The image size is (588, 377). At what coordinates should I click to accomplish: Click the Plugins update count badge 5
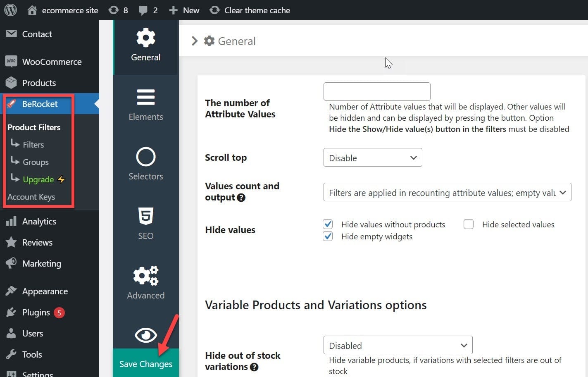(59, 313)
